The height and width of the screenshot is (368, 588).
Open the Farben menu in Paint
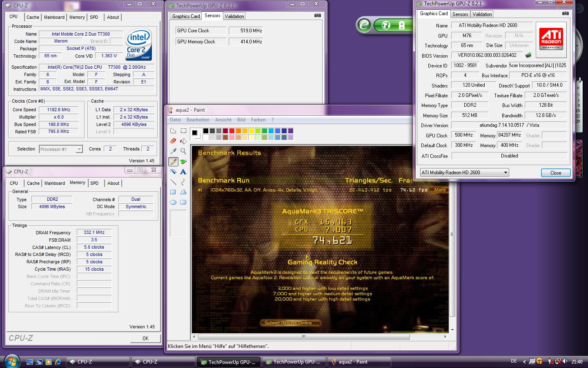pyautogui.click(x=258, y=120)
